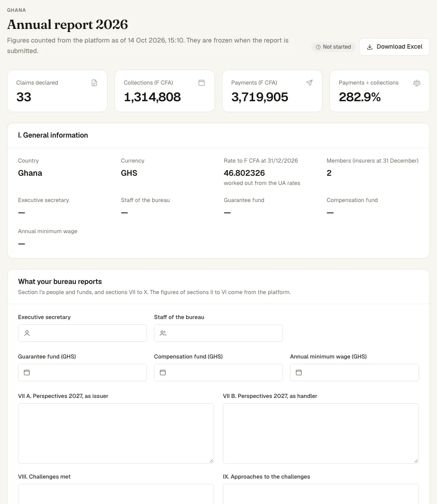Focus the Guarantee fund (GHS) input
The image size is (437, 504).
[82, 373]
